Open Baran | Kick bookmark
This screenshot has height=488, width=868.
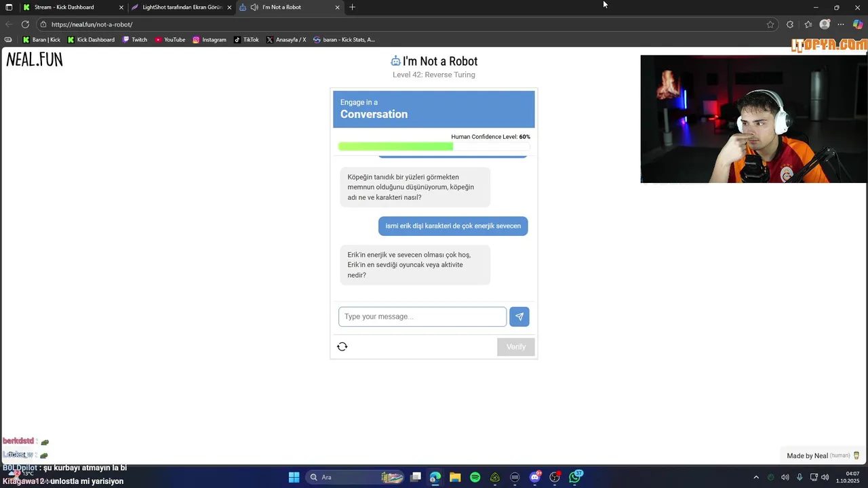(41, 40)
